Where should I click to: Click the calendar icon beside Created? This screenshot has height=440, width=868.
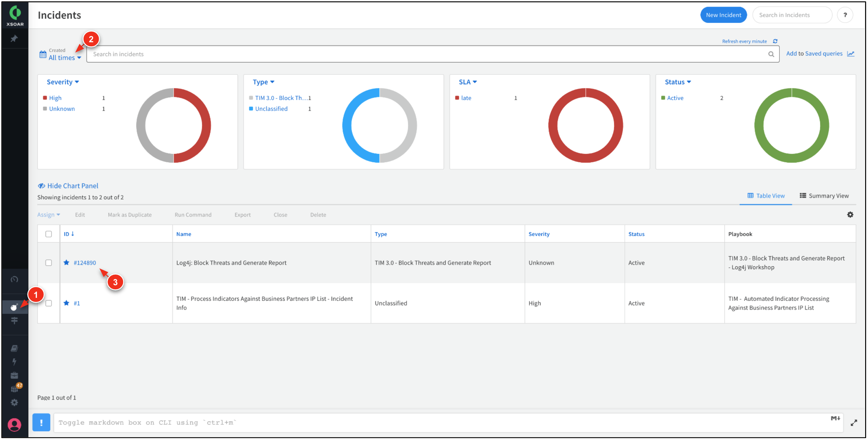[43, 54]
